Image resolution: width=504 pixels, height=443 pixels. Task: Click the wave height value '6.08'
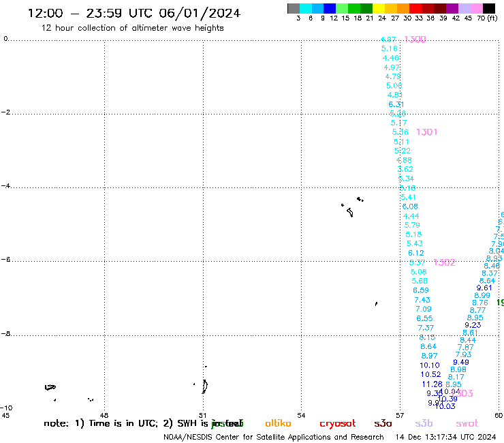[x=410, y=207]
